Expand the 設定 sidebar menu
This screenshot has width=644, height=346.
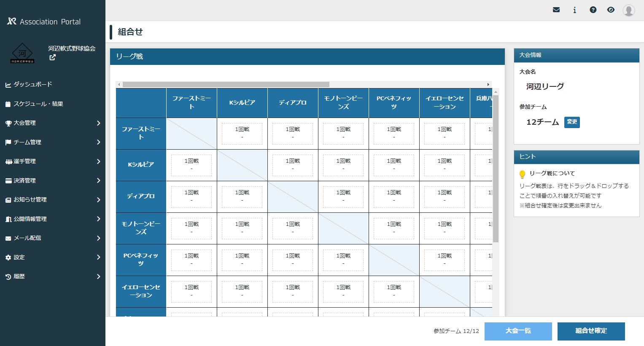click(x=52, y=257)
